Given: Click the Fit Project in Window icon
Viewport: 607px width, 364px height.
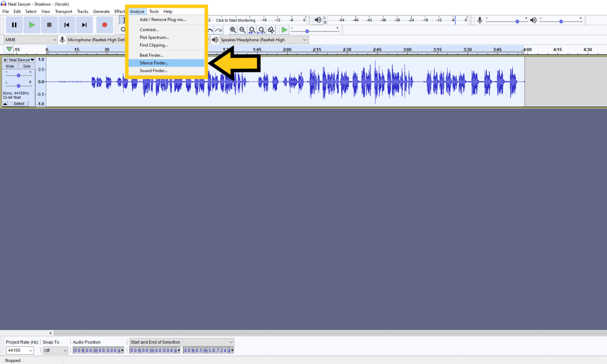Looking at the screenshot, I should pos(262,30).
